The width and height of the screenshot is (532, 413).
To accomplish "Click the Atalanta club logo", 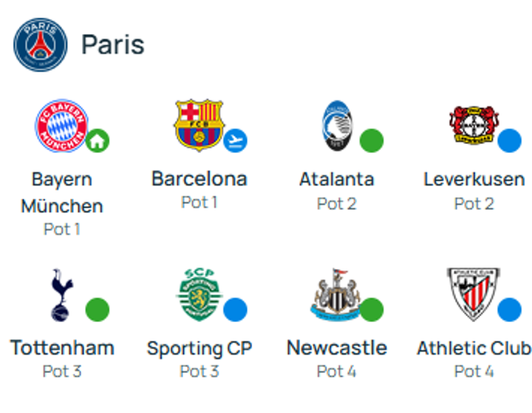I will click(x=336, y=126).
